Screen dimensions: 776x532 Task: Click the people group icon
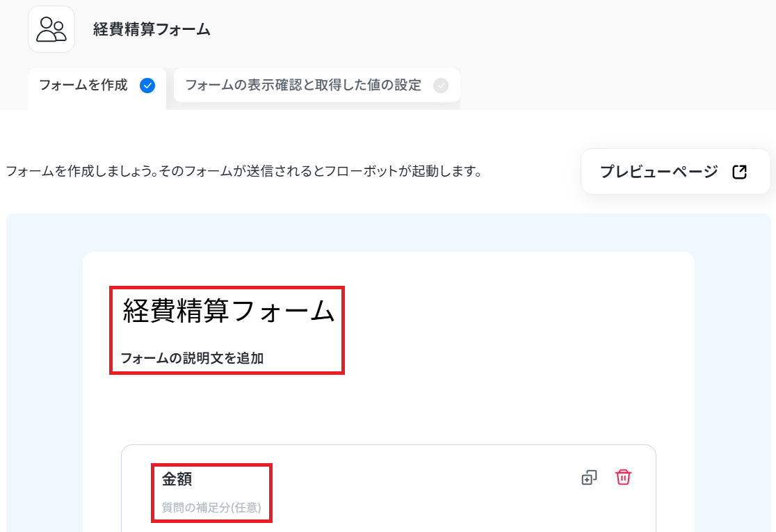pos(51,29)
